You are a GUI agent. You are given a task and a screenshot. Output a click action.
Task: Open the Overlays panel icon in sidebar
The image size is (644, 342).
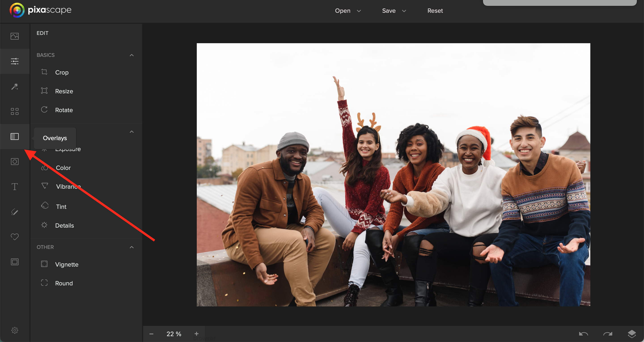pyautogui.click(x=15, y=137)
